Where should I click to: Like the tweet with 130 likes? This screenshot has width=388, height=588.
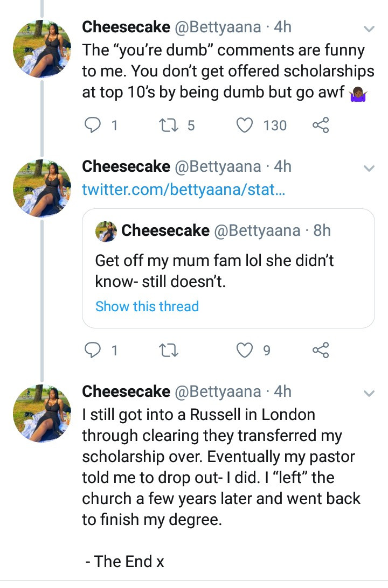click(x=245, y=125)
